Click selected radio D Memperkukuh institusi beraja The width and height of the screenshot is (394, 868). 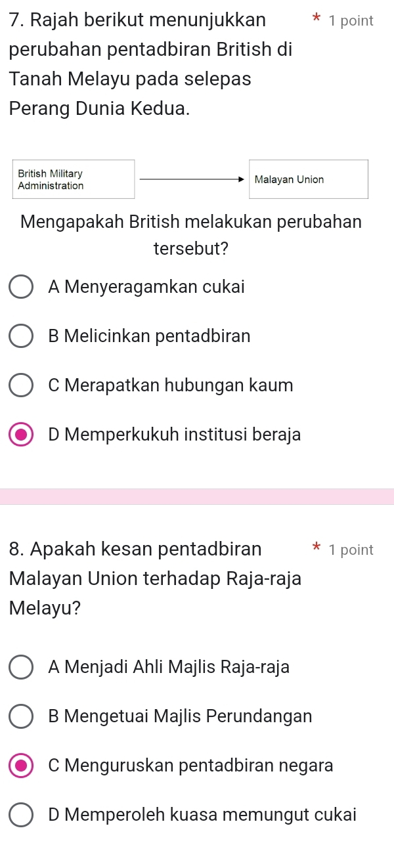(x=22, y=435)
